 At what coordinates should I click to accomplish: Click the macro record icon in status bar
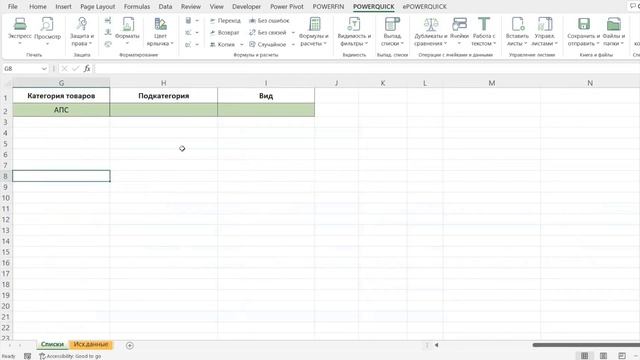click(27, 356)
